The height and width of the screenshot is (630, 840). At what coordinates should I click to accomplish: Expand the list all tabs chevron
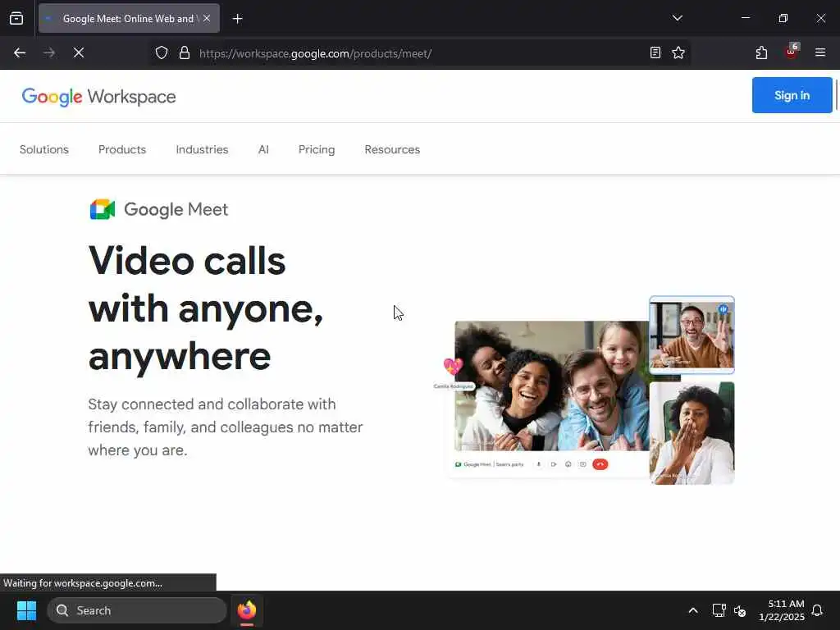pyautogui.click(x=677, y=18)
